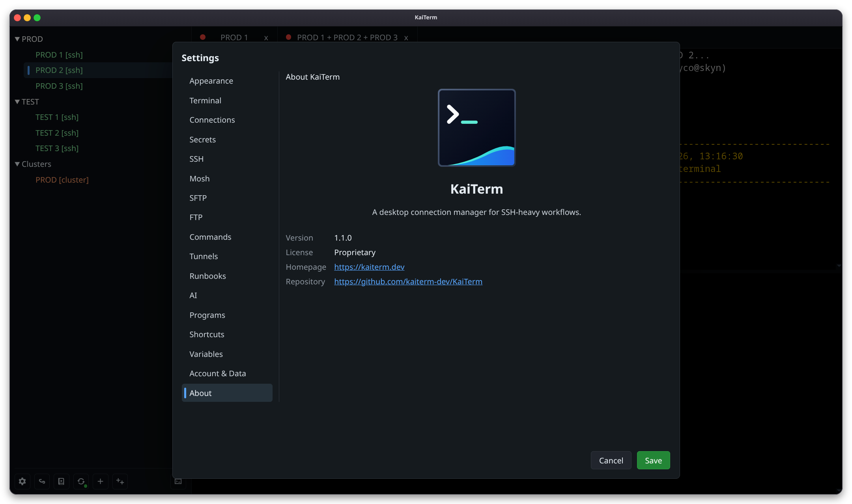The image size is (852, 504).
Task: Click the green Save button
Action: point(653,460)
